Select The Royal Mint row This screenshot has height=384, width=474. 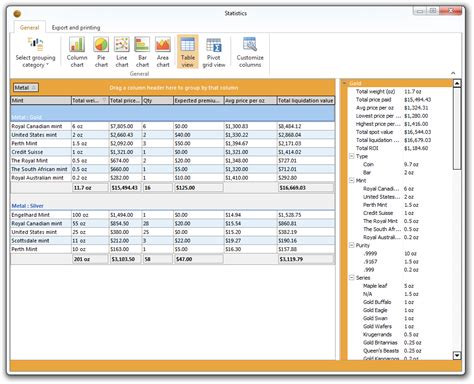tap(173, 161)
